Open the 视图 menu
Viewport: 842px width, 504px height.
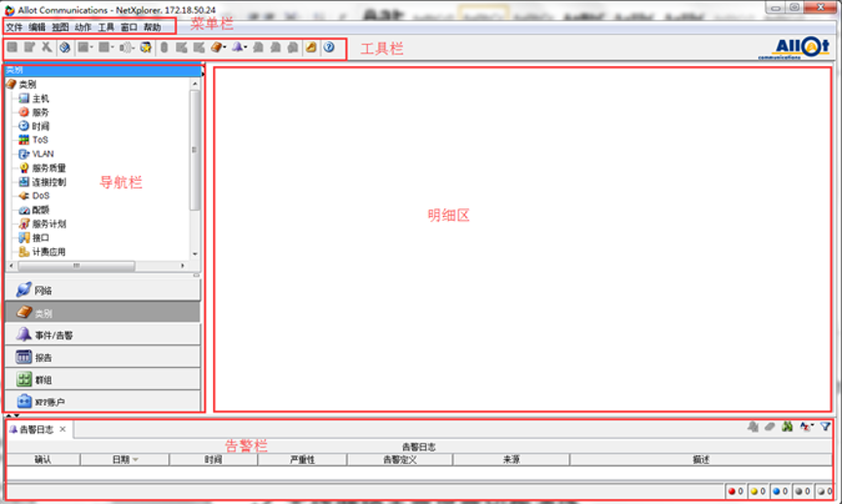point(60,27)
